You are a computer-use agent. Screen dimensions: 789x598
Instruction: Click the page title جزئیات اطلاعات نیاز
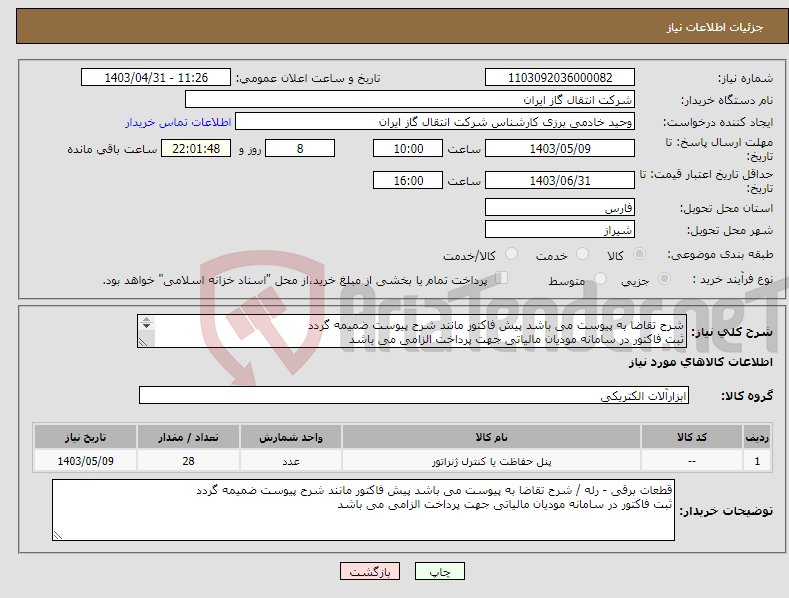coord(715,27)
